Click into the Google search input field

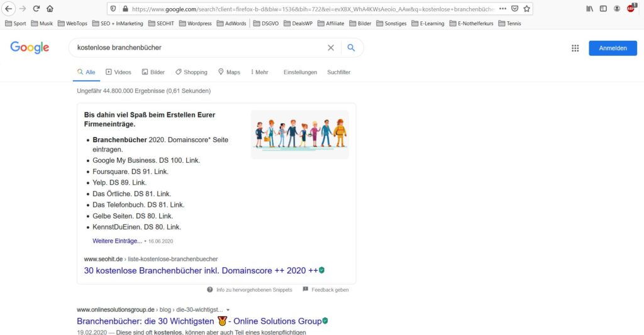pyautogui.click(x=195, y=48)
